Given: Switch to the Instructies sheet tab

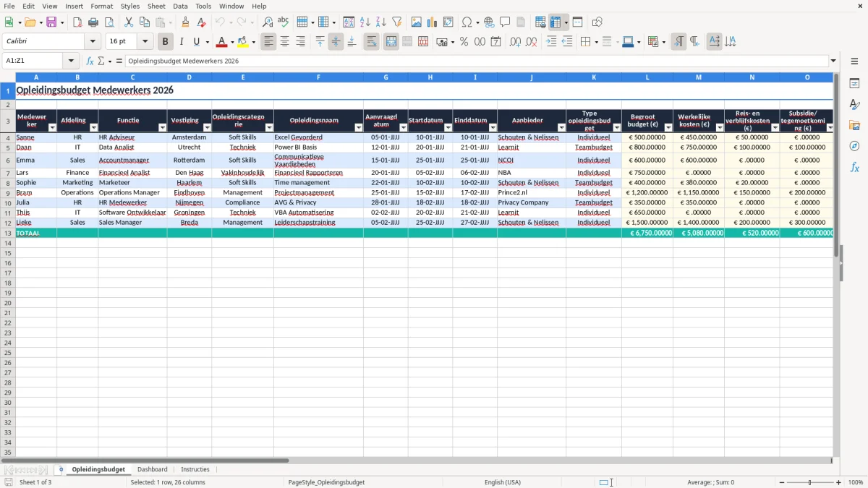Looking at the screenshot, I should click(195, 469).
